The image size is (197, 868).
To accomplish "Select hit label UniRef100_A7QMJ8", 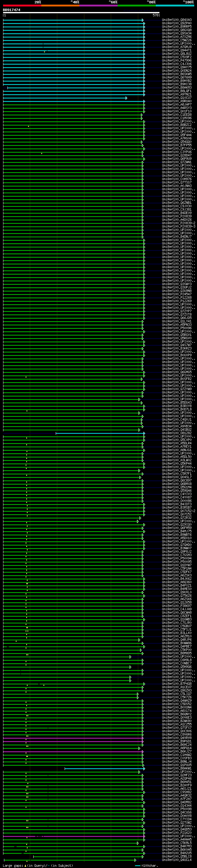I will tap(177, 47).
